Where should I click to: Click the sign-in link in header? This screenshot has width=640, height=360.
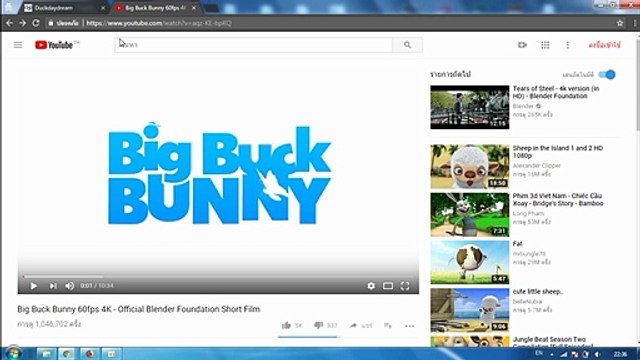[604, 45]
